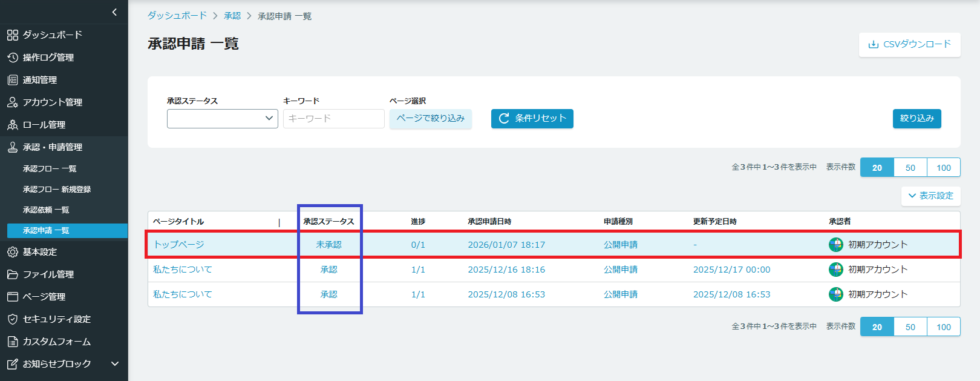Click the CSVダウンロード button

click(909, 44)
